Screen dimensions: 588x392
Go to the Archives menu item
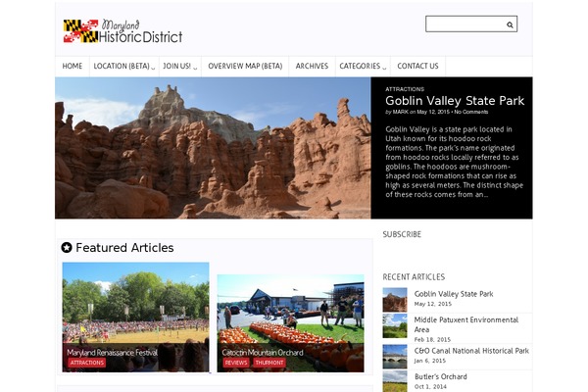(312, 67)
